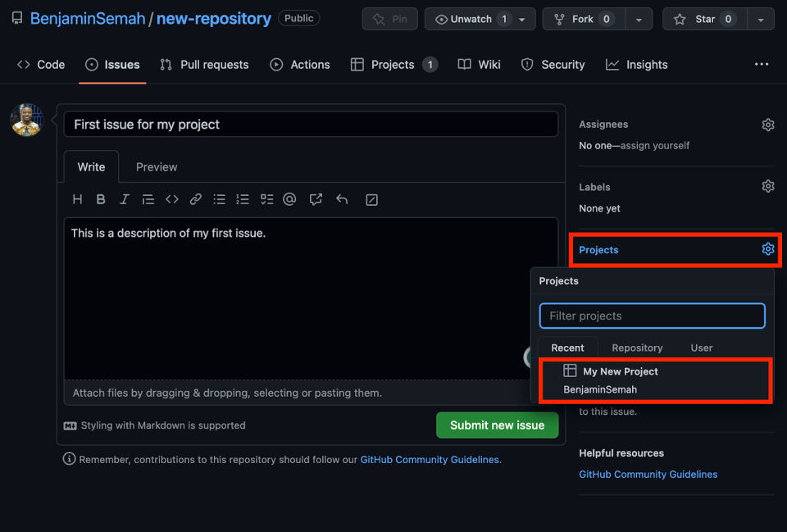Click the user avatar beside the issue form

point(27,120)
